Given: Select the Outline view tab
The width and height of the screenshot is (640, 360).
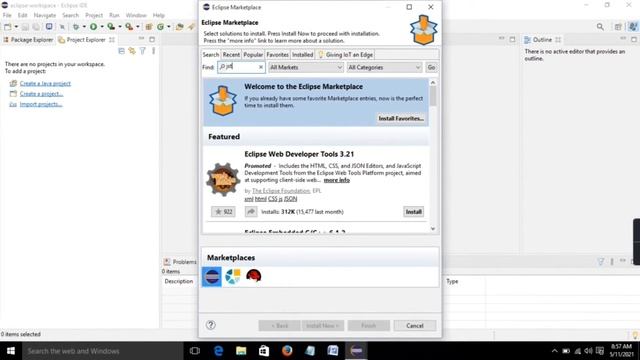Looking at the screenshot, I should [542, 40].
